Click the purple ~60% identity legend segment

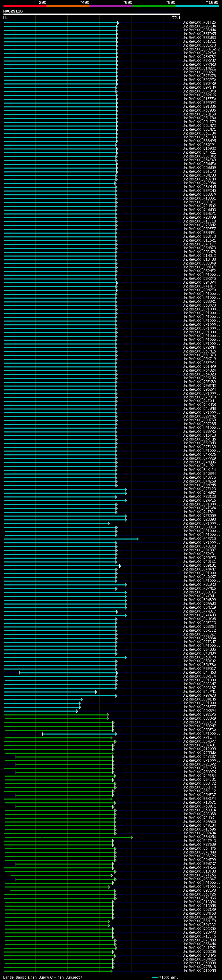tap(111, 6)
